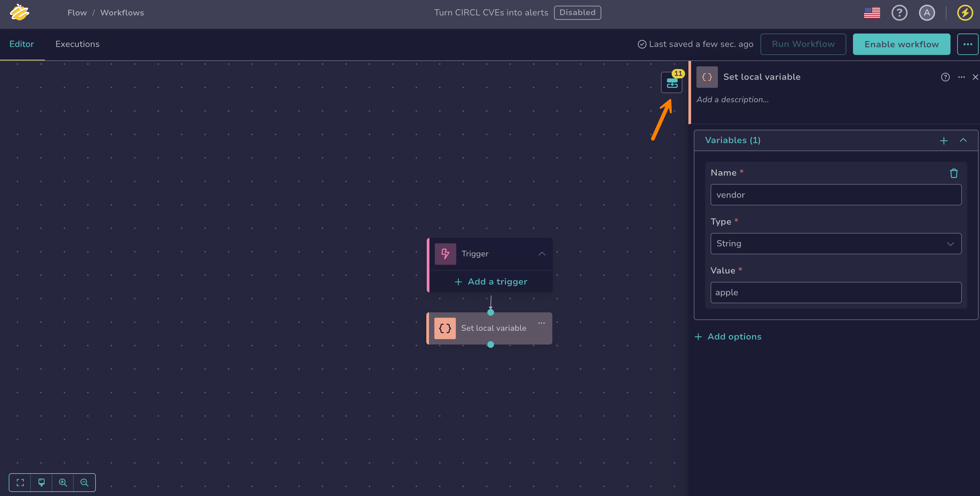This screenshot has width=980, height=496.
Task: Open the lightning bolt quick actions icon
Action: click(965, 13)
